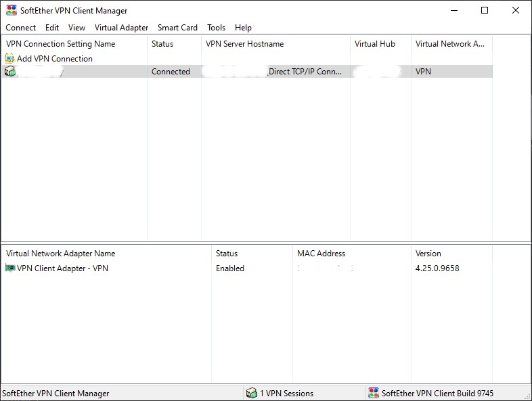Sort by VPN Server Hostname column
This screenshot has width=532, height=401.
pyautogui.click(x=276, y=44)
